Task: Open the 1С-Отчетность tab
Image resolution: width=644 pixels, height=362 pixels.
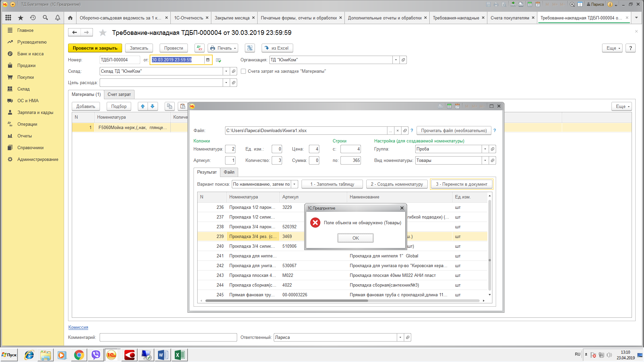Action: point(189,18)
